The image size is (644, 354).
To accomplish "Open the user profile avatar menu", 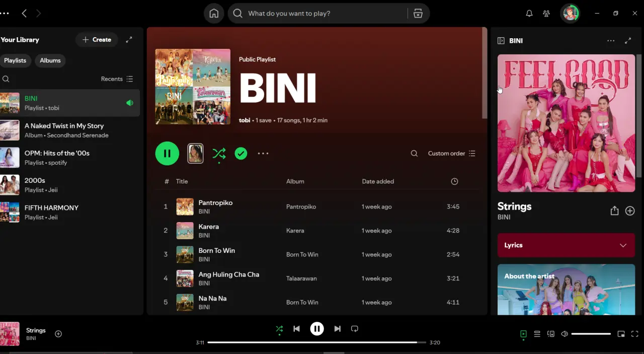I will pyautogui.click(x=570, y=14).
